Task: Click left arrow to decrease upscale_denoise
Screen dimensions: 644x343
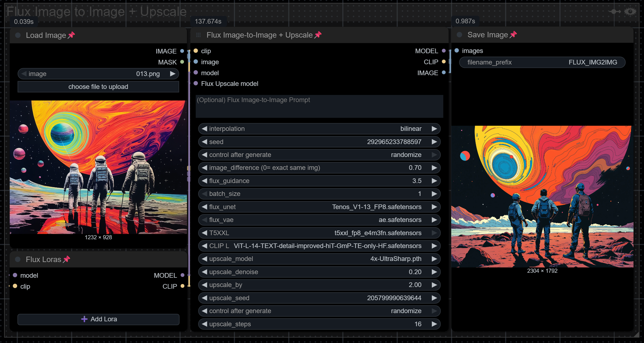Action: pos(205,272)
